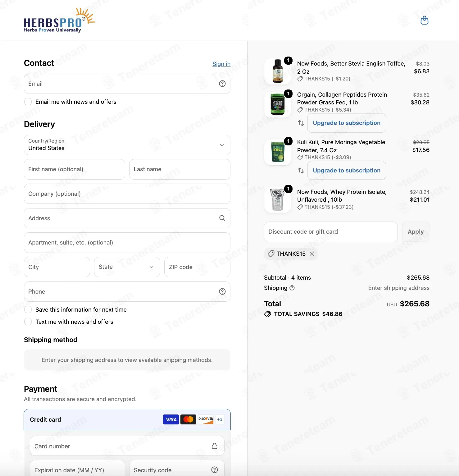
Task: Click the TOTAL SAVINGS tag icon
Action: coord(267,314)
